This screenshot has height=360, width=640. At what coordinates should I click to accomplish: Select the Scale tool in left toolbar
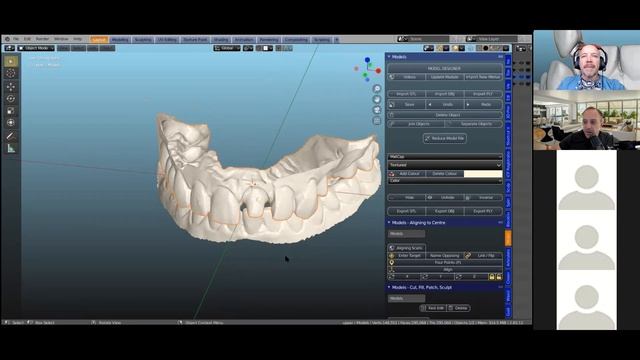[x=11, y=111]
